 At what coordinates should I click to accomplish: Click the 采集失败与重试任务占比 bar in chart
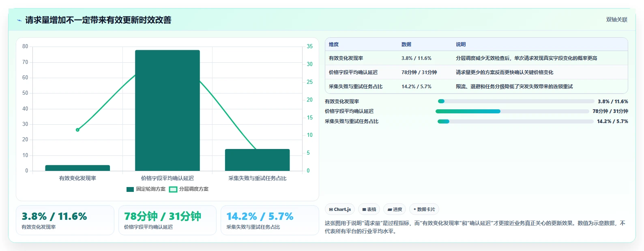(257, 160)
